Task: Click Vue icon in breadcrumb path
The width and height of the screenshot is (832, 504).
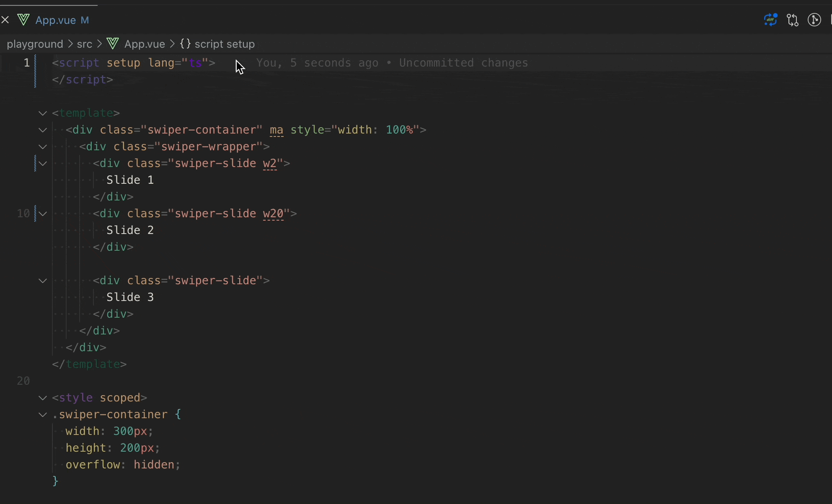Action: [x=113, y=44]
